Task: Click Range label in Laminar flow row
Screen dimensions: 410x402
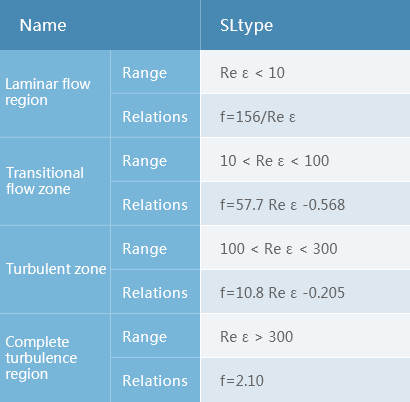Action: (x=155, y=72)
